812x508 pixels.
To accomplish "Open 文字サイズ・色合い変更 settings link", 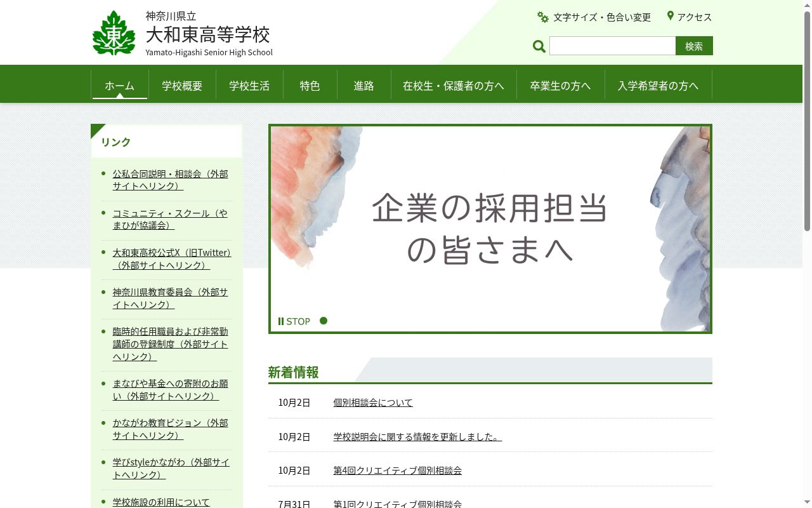I will coord(602,17).
